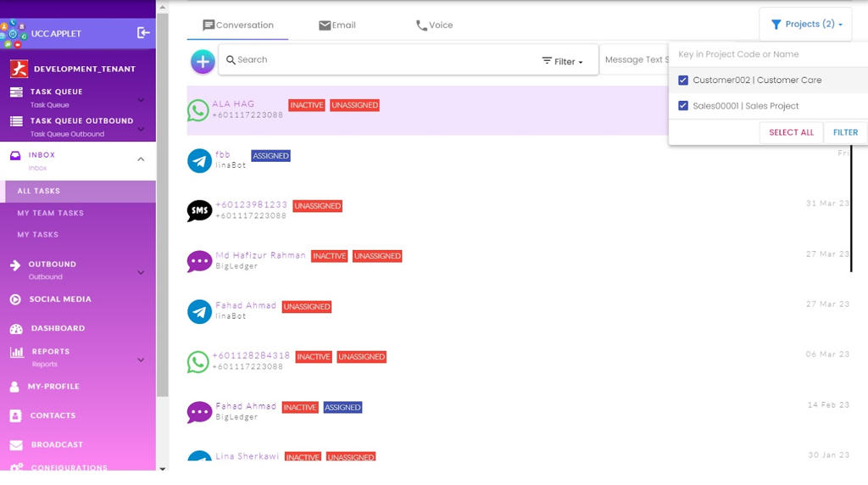The image size is (868, 485).
Task: Switch to the Email tab
Action: (x=337, y=25)
